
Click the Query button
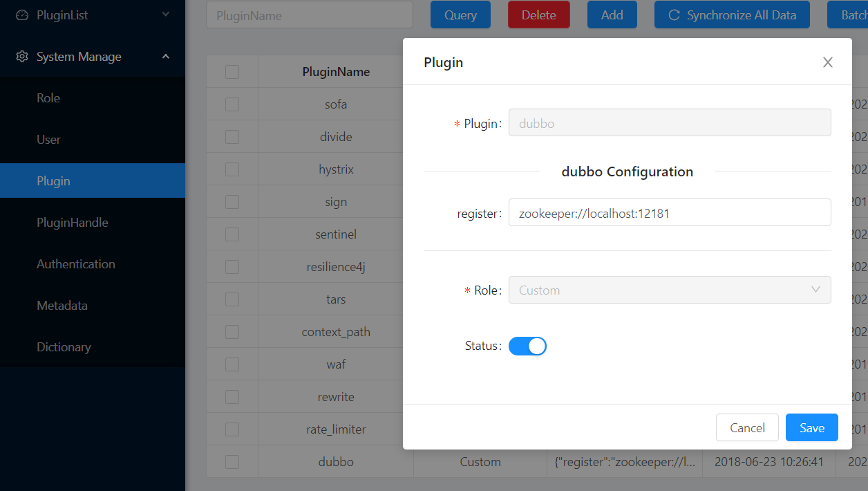(x=460, y=15)
